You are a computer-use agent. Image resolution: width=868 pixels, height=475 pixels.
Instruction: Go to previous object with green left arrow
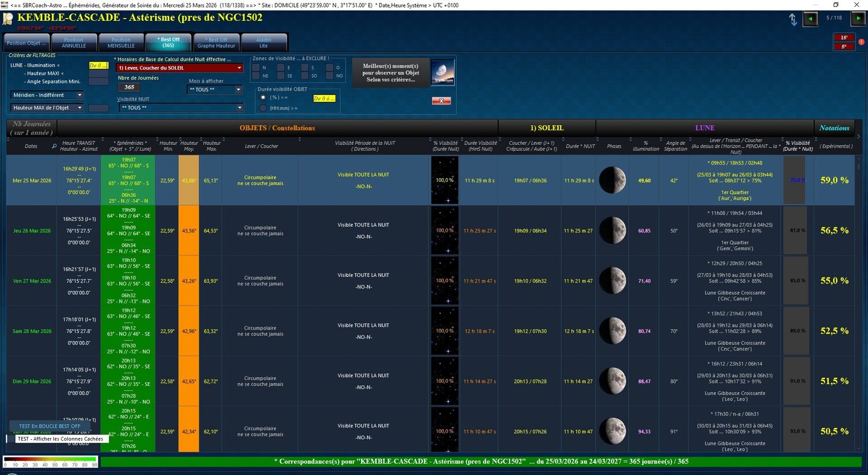(x=810, y=19)
